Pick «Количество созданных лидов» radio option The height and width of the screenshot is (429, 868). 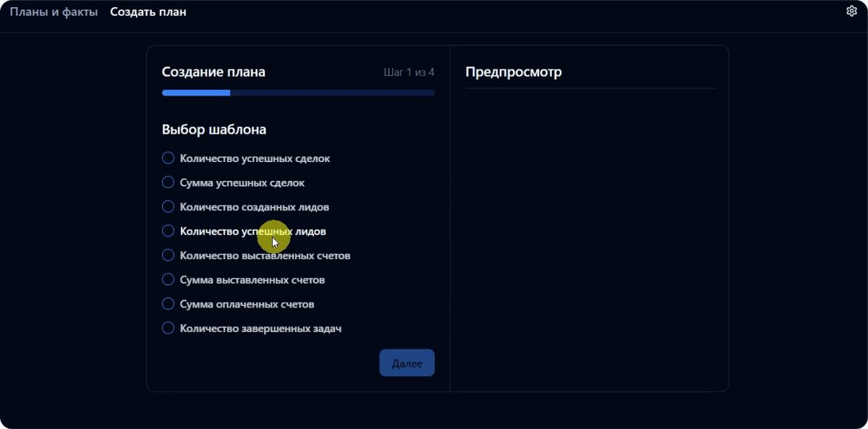click(168, 207)
